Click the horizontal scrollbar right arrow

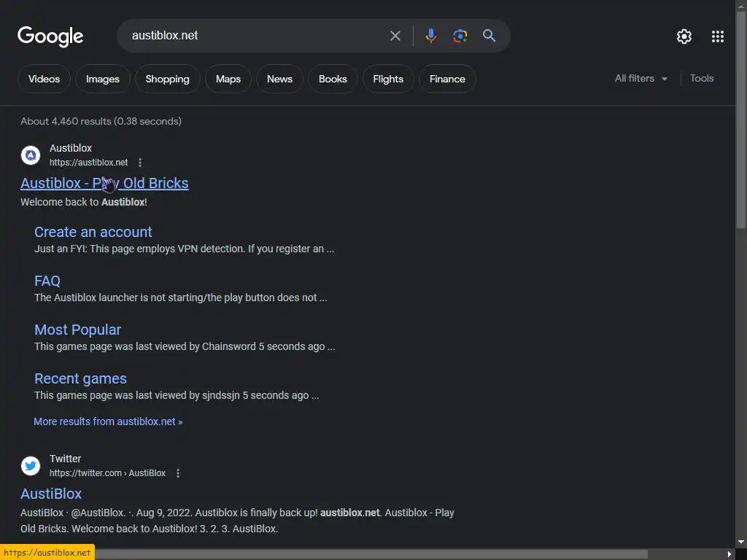point(729,554)
